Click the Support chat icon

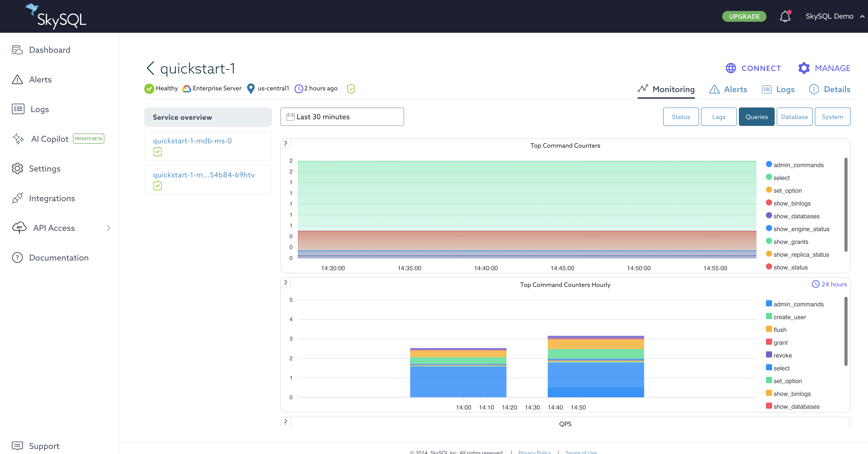pyautogui.click(x=17, y=446)
